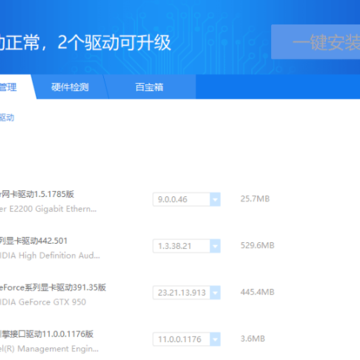Click the blue 驱动 link under tabs
This screenshot has width=360, height=360.
click(x=7, y=117)
